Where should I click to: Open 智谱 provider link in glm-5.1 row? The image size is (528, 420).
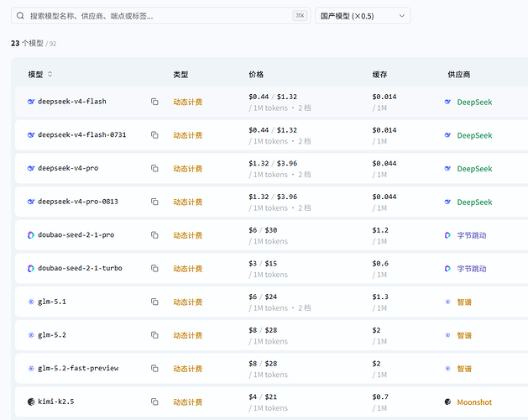coord(464,302)
